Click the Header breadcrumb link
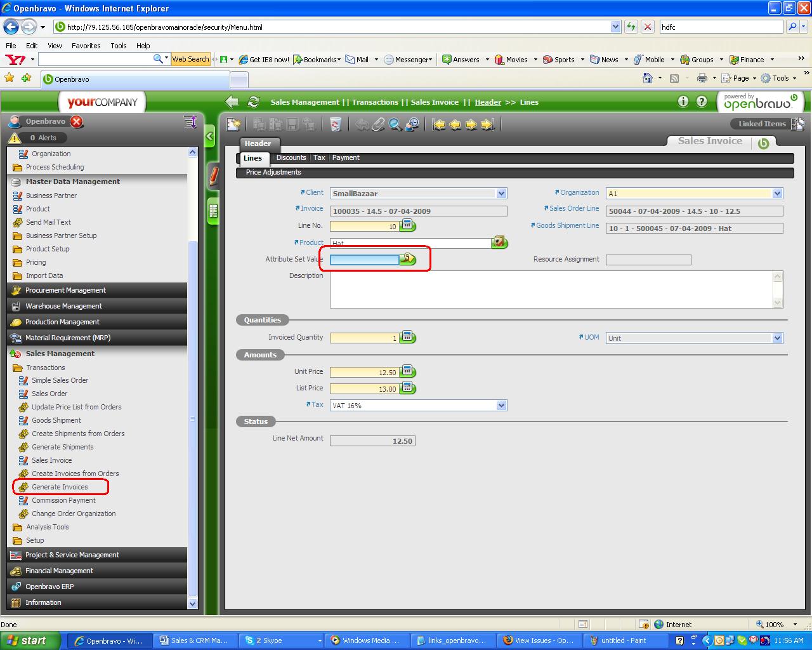Image resolution: width=812 pixels, height=650 pixels. tap(488, 102)
